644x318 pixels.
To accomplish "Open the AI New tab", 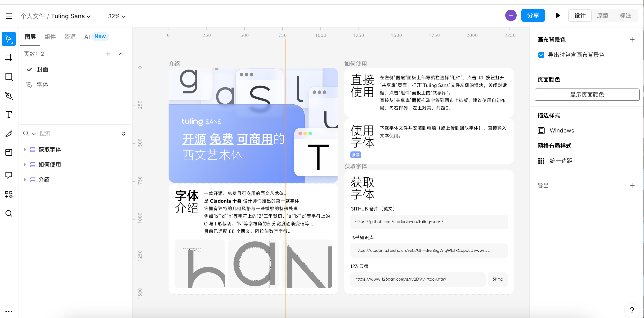I will tap(96, 37).
